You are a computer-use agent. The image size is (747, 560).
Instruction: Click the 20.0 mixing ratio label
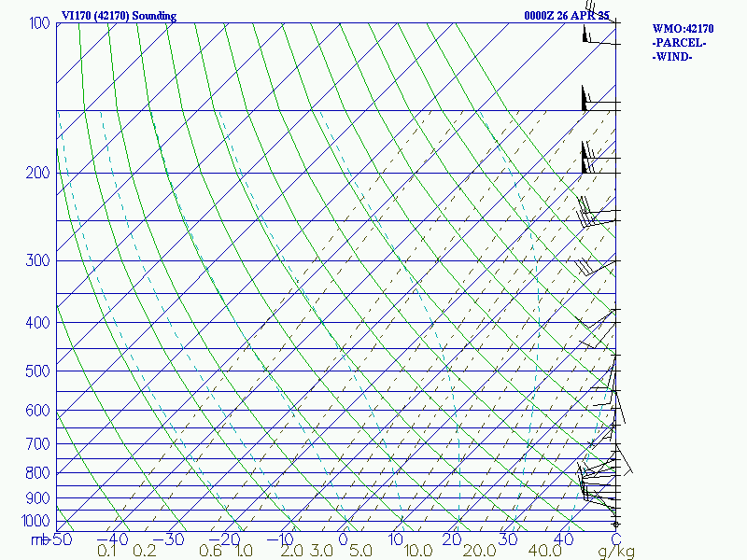click(x=479, y=551)
